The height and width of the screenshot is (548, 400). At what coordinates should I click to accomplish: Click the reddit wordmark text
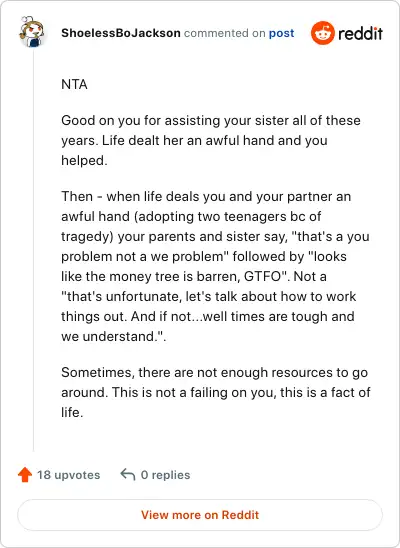tap(360, 34)
